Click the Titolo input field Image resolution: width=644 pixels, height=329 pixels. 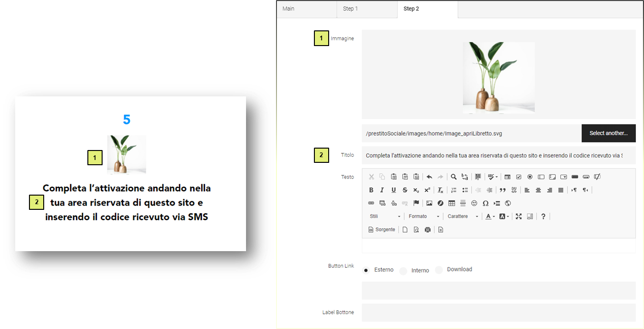click(499, 155)
